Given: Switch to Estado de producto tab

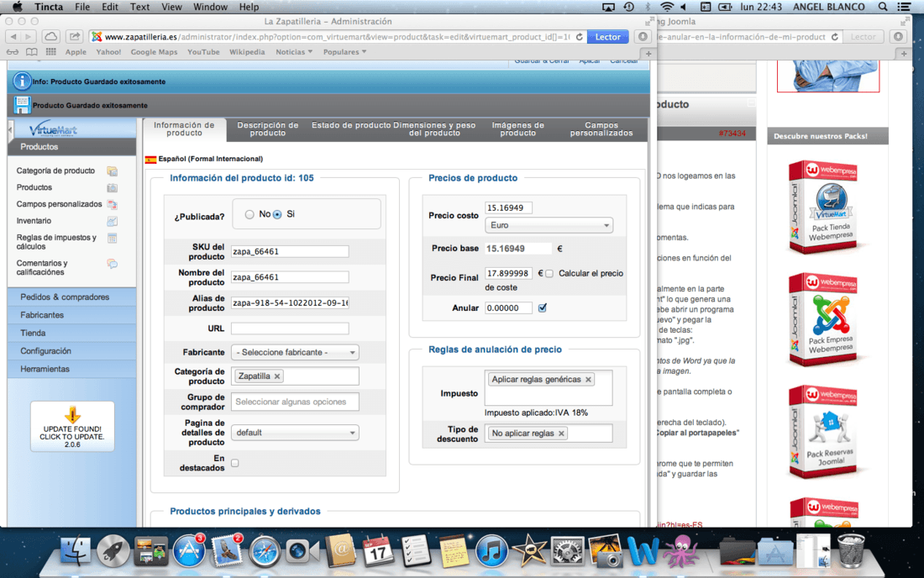Looking at the screenshot, I should point(351,125).
